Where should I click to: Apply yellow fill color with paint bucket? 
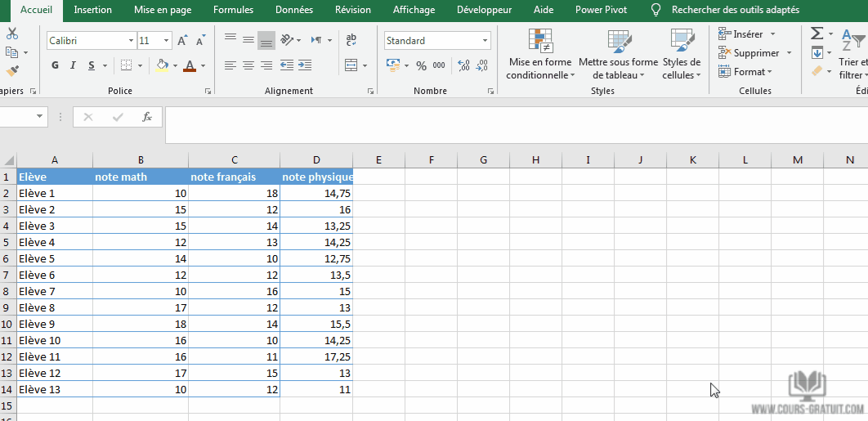(x=162, y=65)
